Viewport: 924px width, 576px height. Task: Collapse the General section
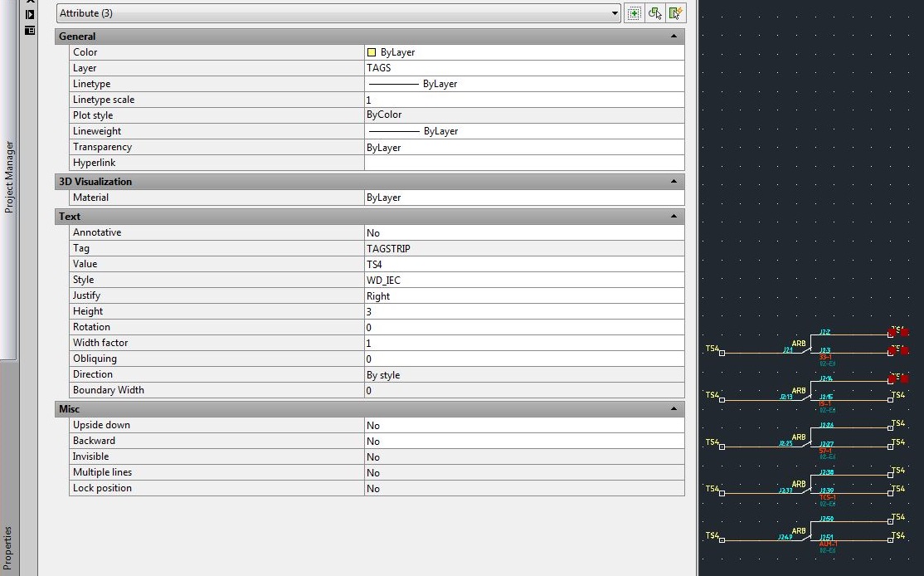674,36
